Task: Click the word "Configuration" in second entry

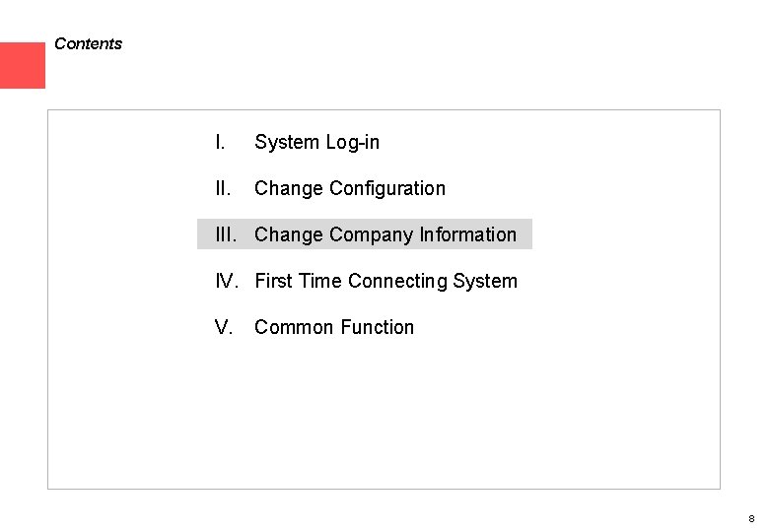Action: click(387, 188)
